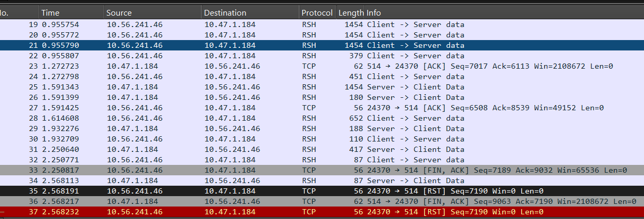Select packet 23 TCP ACK Seq=7017
644x219 pixels.
[x=322, y=66]
